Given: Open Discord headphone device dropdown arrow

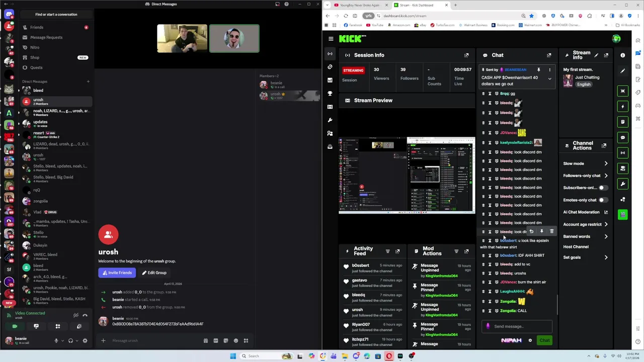Looking at the screenshot, I should tap(76, 340).
